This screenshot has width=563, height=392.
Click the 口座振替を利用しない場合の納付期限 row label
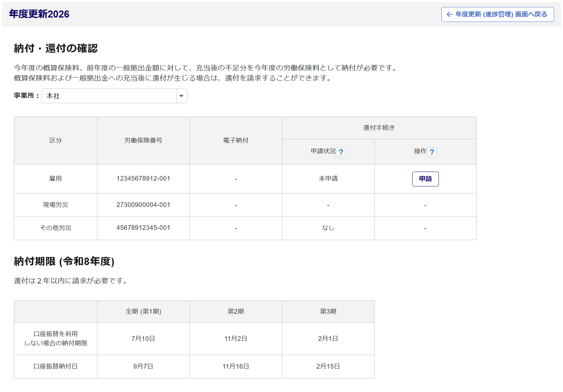pyautogui.click(x=55, y=338)
